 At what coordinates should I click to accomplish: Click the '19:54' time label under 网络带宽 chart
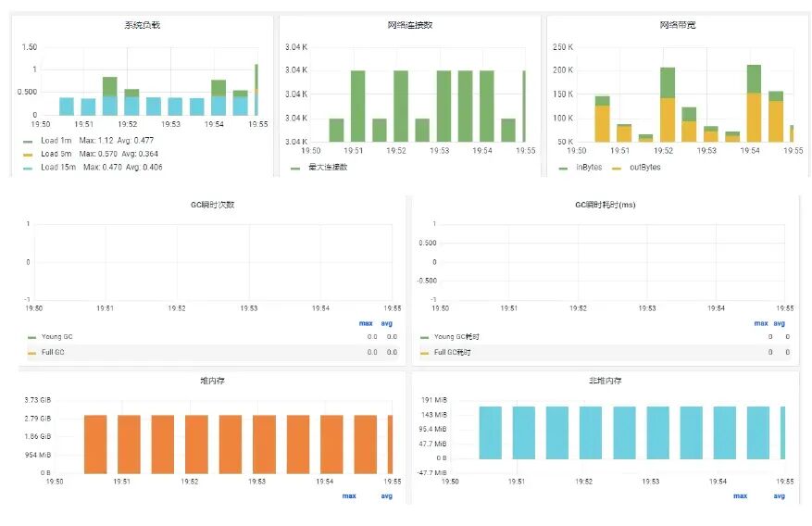[x=750, y=151]
